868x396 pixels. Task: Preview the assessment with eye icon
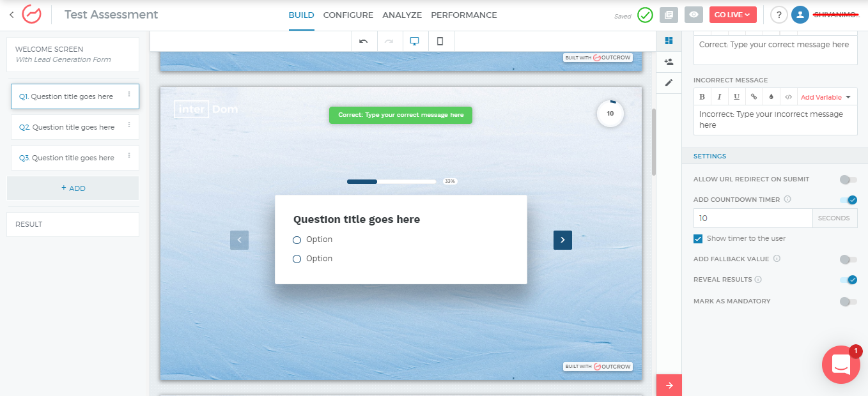click(x=694, y=15)
